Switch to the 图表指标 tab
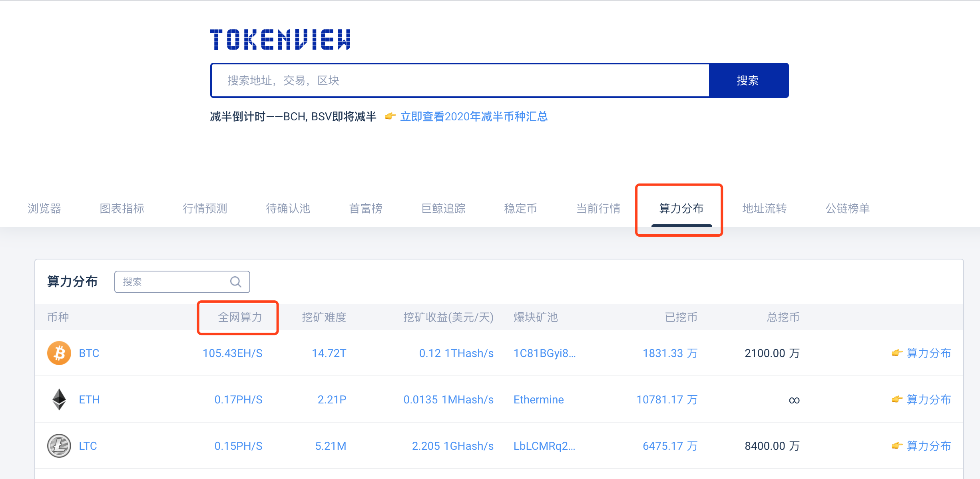The width and height of the screenshot is (980, 479). 122,208
